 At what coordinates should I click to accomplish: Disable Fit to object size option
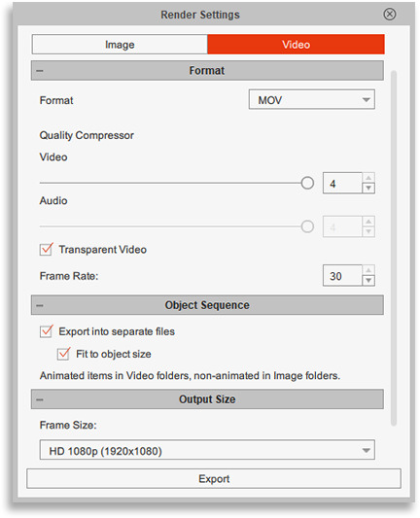coord(63,354)
